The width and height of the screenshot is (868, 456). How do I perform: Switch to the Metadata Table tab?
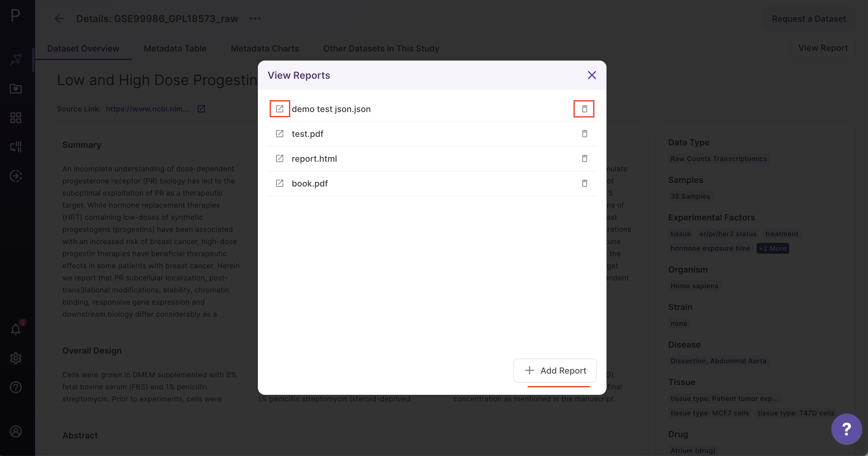(175, 48)
